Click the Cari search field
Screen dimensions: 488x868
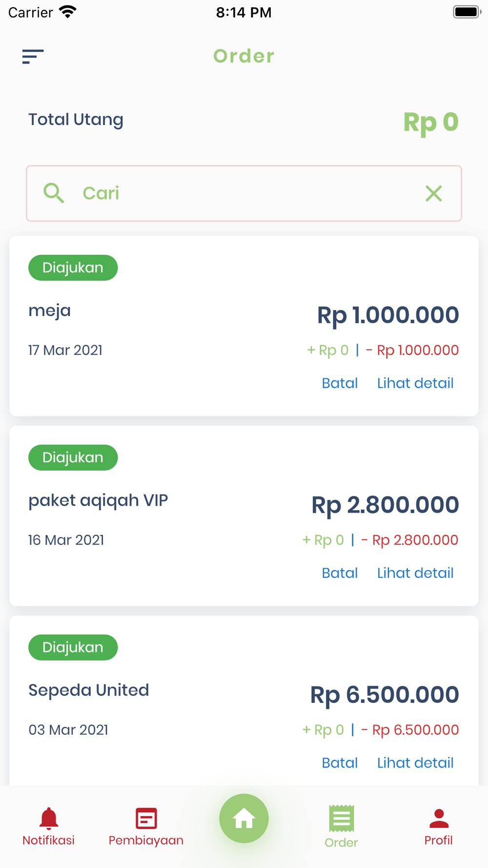(x=244, y=193)
